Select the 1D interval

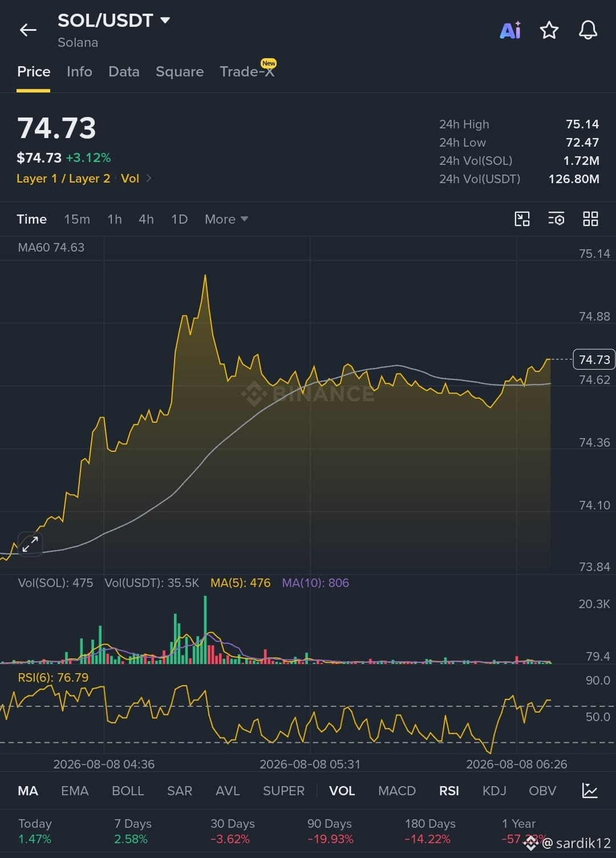pyautogui.click(x=179, y=219)
